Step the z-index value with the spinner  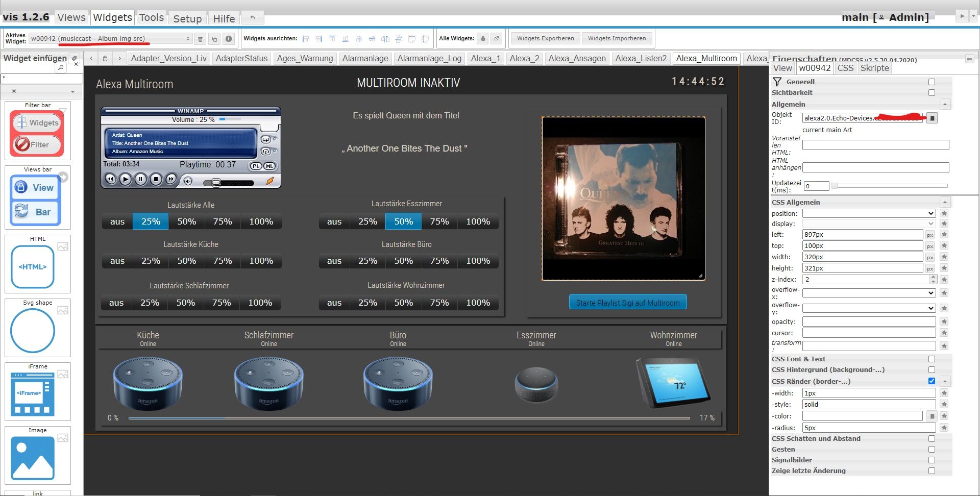click(933, 280)
